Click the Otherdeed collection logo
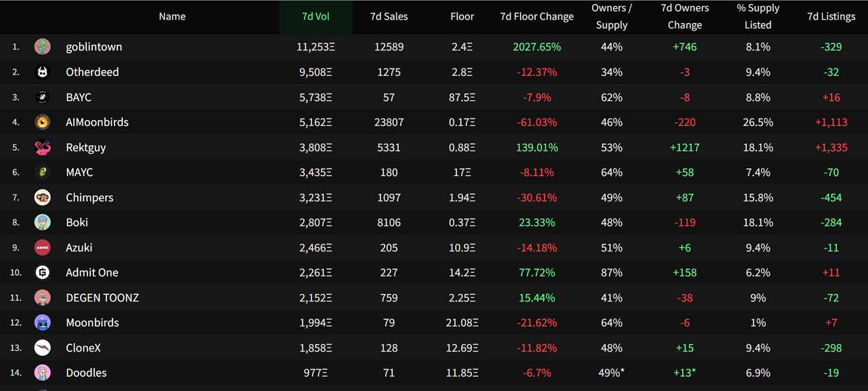 [x=43, y=72]
